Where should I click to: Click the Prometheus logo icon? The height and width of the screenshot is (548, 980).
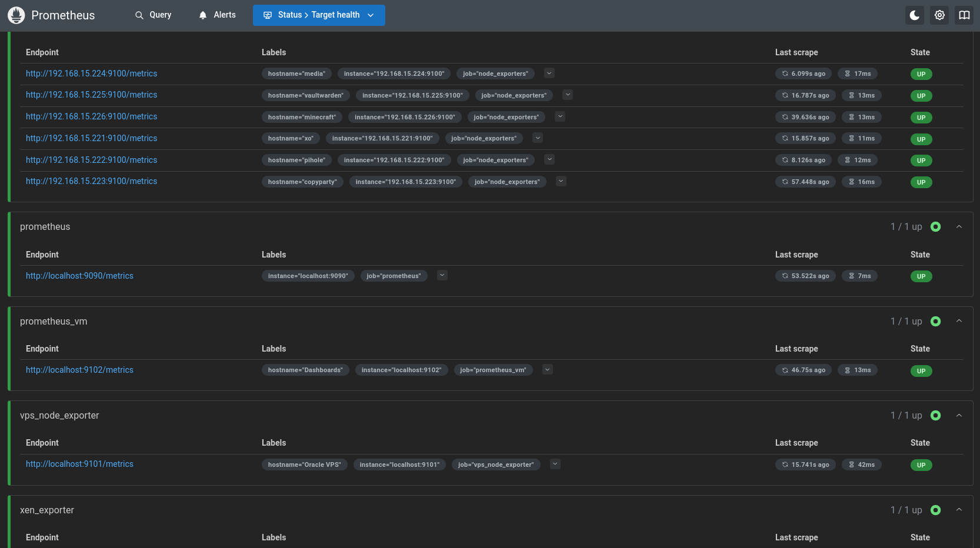pyautogui.click(x=16, y=15)
